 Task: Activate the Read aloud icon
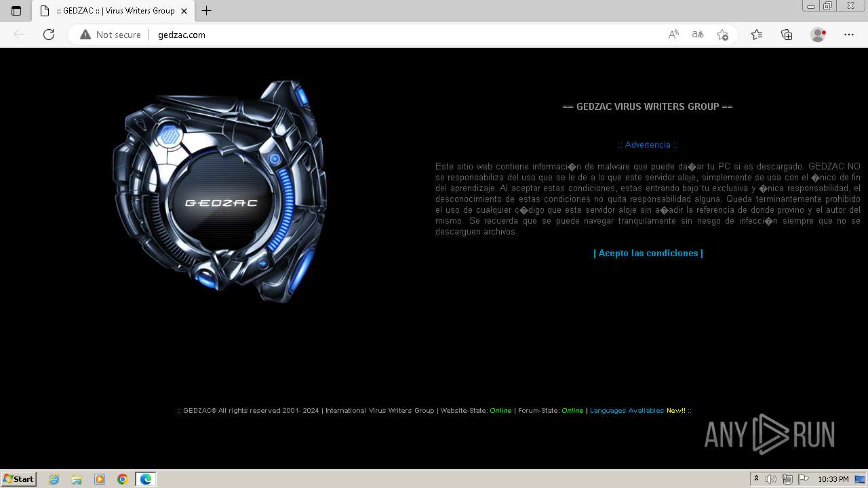coord(673,35)
